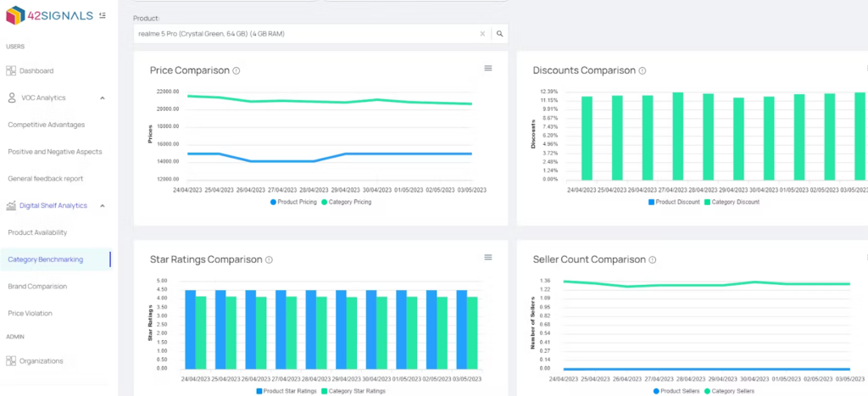The image size is (868, 396).
Task: Click info icon next to Discounts Comparison
Action: pos(642,71)
